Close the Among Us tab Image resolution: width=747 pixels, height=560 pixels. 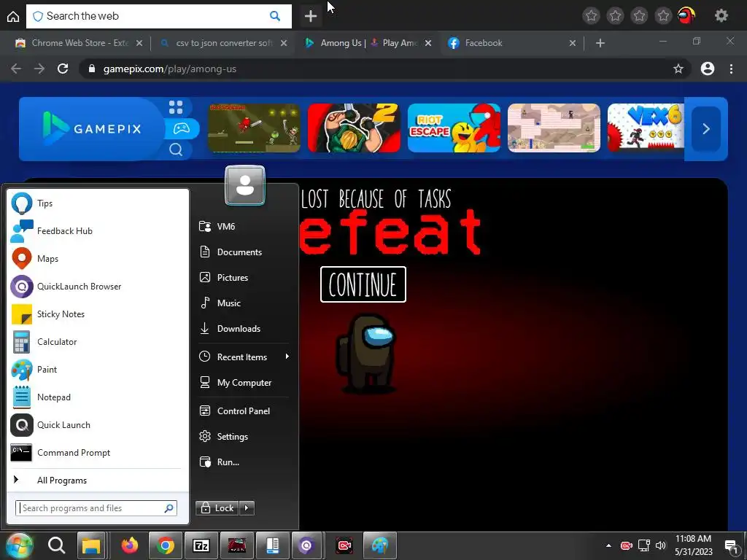tap(427, 43)
